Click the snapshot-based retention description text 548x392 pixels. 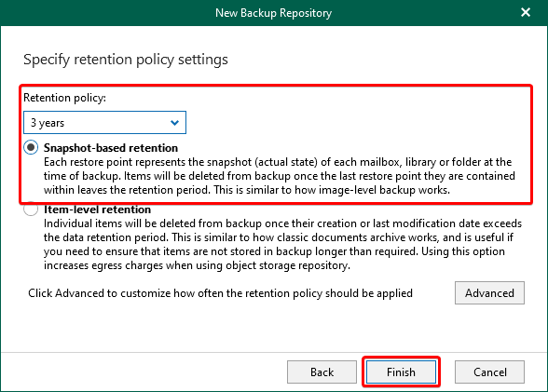tap(280, 176)
